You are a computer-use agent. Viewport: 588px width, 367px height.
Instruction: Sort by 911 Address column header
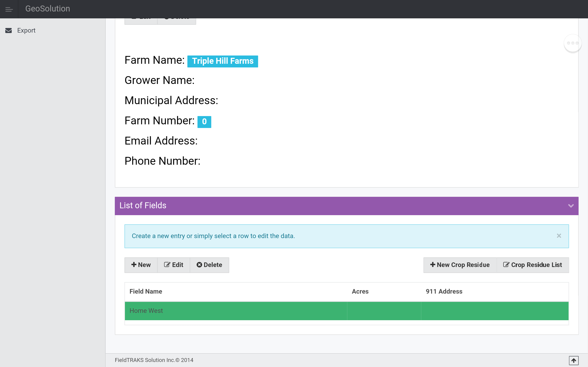[444, 291]
